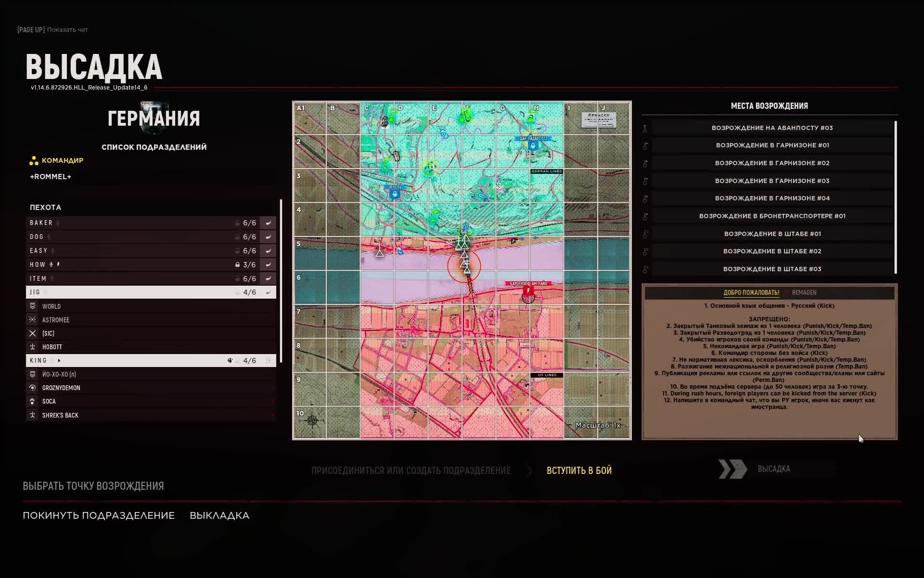
Task: Click the yellow commander icon
Action: coord(34,161)
